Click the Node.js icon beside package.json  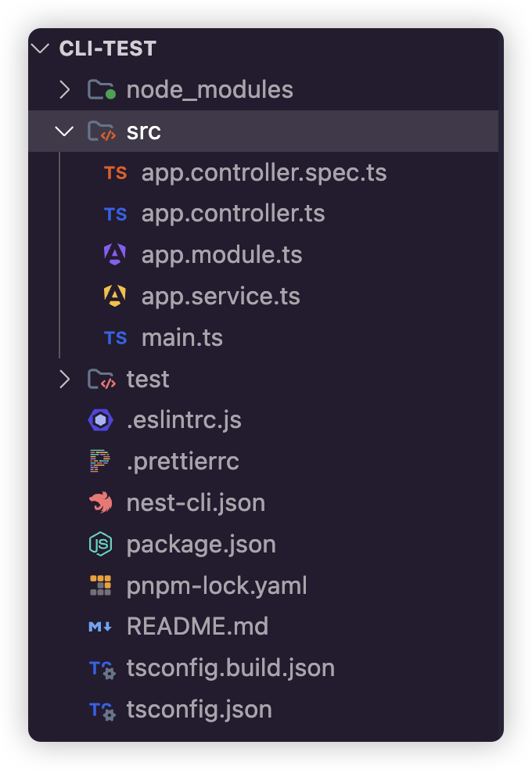[x=100, y=544]
